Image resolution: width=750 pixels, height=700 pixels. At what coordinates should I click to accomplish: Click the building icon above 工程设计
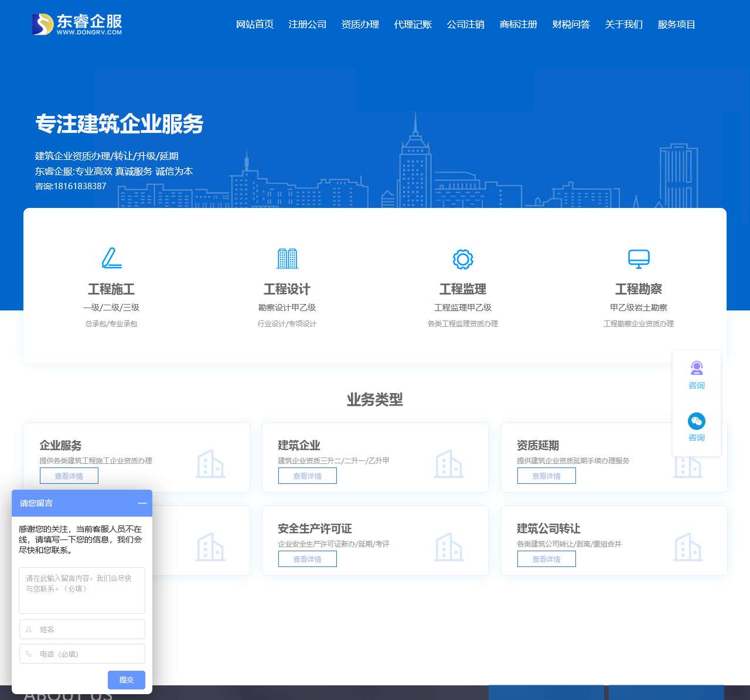(x=287, y=258)
